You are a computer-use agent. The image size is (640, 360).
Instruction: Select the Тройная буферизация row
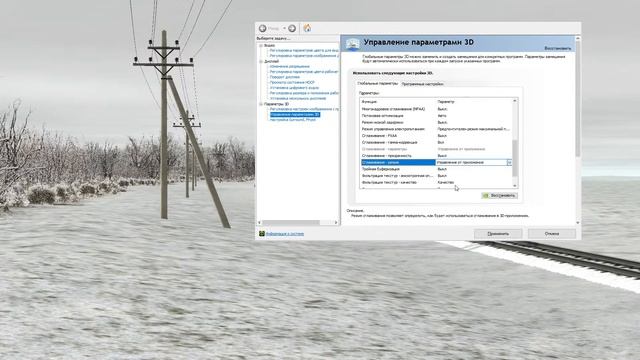(436, 169)
